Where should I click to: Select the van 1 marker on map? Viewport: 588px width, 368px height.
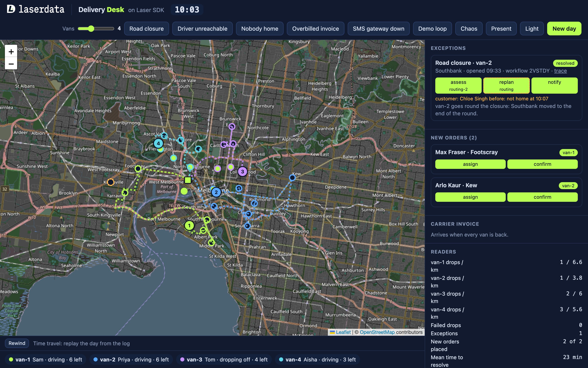click(189, 226)
